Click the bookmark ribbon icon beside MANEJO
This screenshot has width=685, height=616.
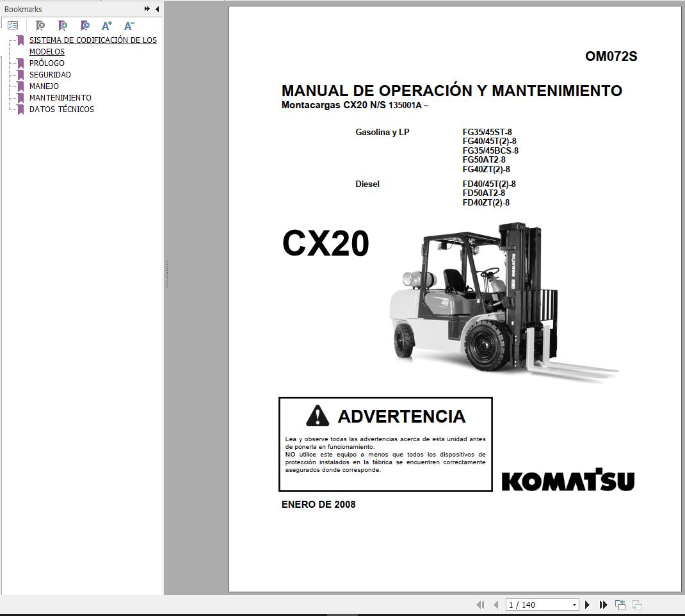[20, 86]
